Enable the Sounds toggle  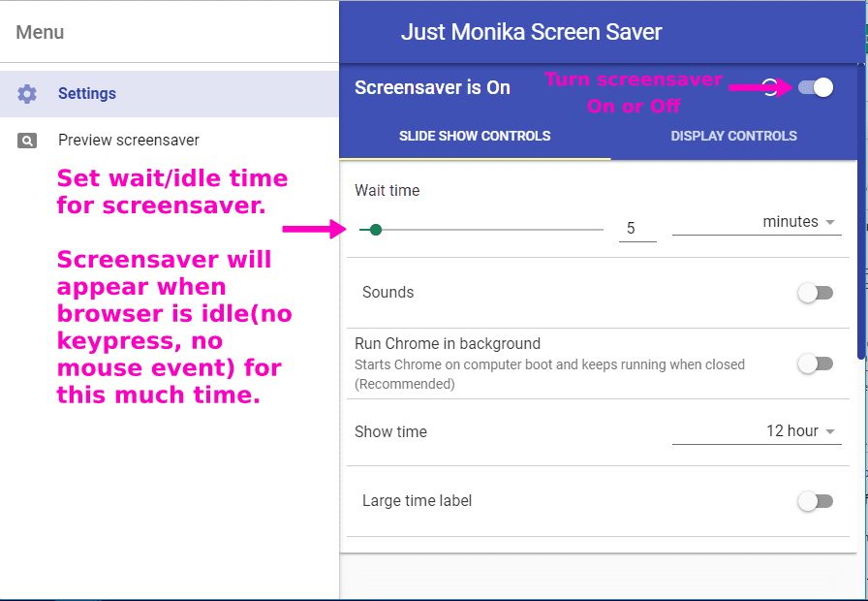[816, 292]
